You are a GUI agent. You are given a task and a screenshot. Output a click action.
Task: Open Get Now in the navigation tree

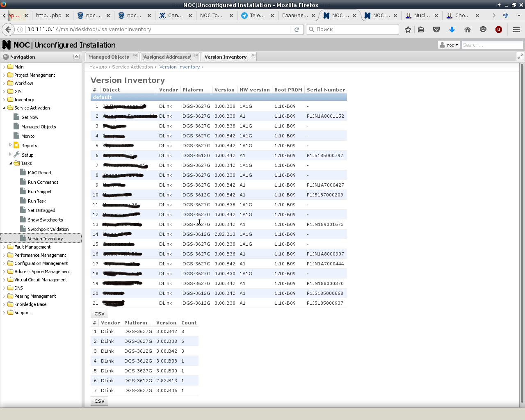click(30, 117)
